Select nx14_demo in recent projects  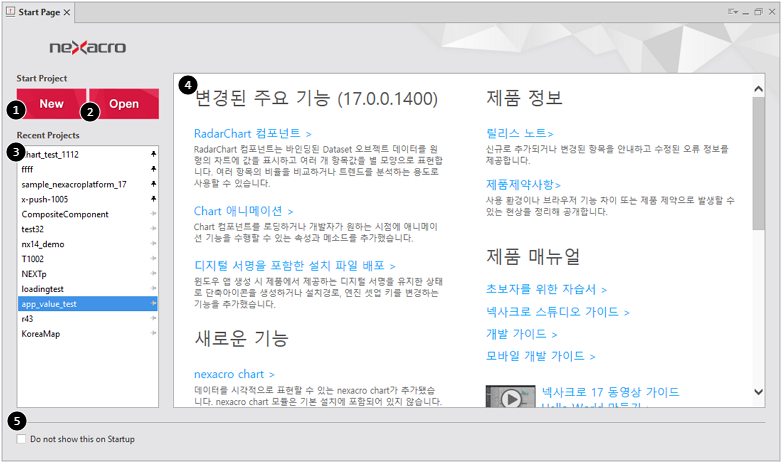(87, 244)
